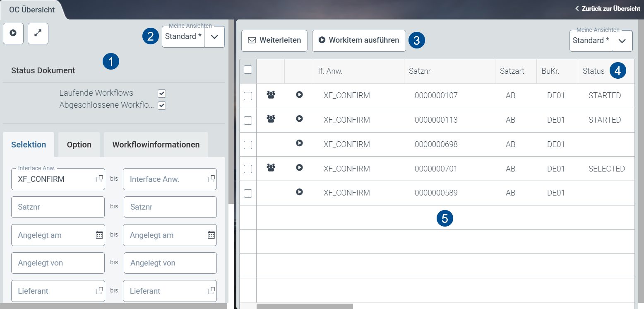Viewport: 644px width, 309px height.
Task: Toggle the Abgeschlossene Workflows checkbox
Action: (162, 106)
